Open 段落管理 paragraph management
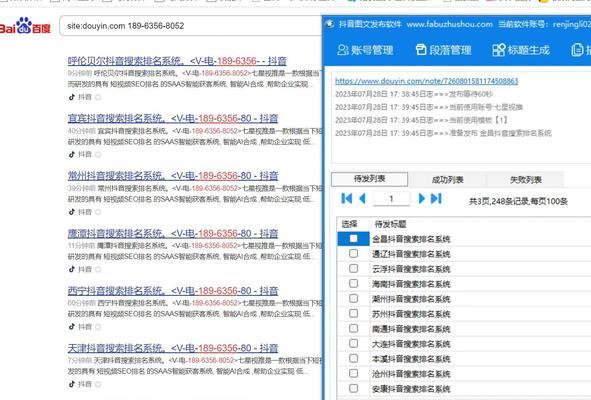The image size is (591, 400). [x=443, y=50]
